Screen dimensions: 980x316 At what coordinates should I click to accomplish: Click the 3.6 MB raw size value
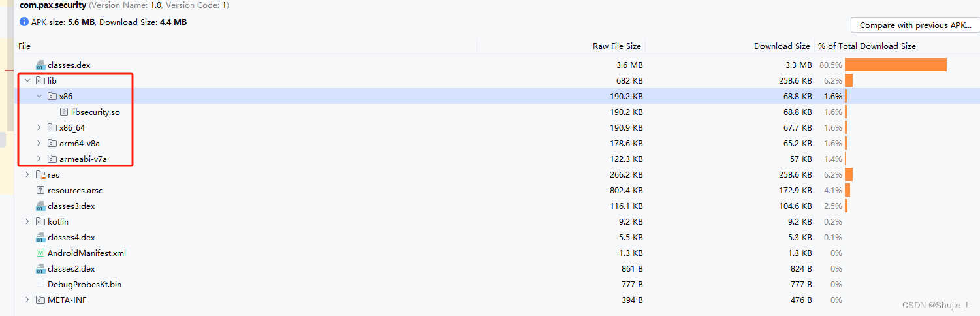pos(629,65)
